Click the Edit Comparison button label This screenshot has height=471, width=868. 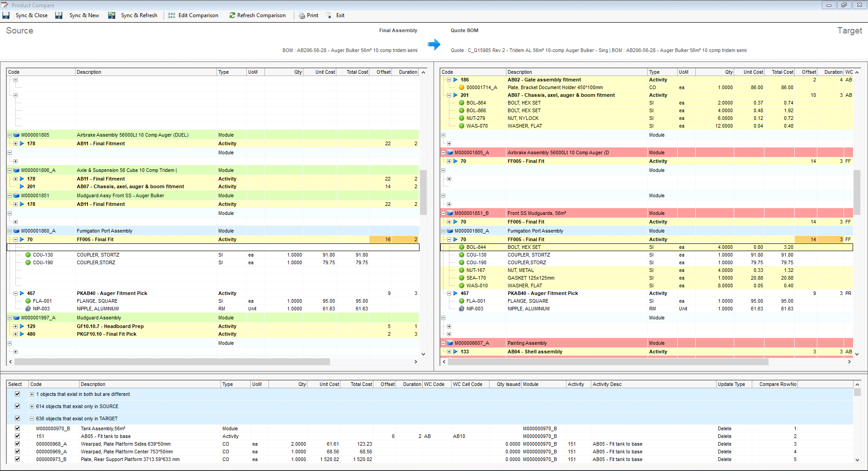[198, 15]
